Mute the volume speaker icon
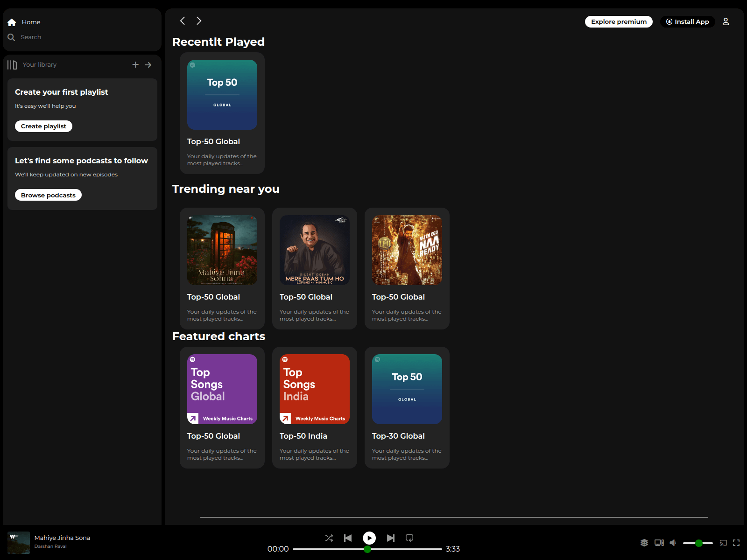The image size is (747, 560). click(673, 543)
